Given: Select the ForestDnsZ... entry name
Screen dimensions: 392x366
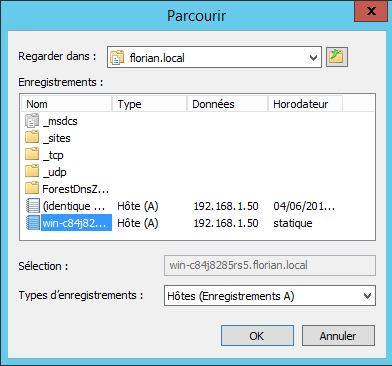Looking at the screenshot, I should [76, 189].
